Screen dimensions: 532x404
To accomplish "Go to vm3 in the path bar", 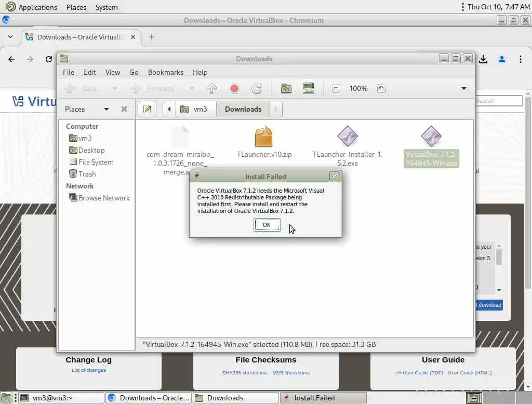I will click(196, 109).
